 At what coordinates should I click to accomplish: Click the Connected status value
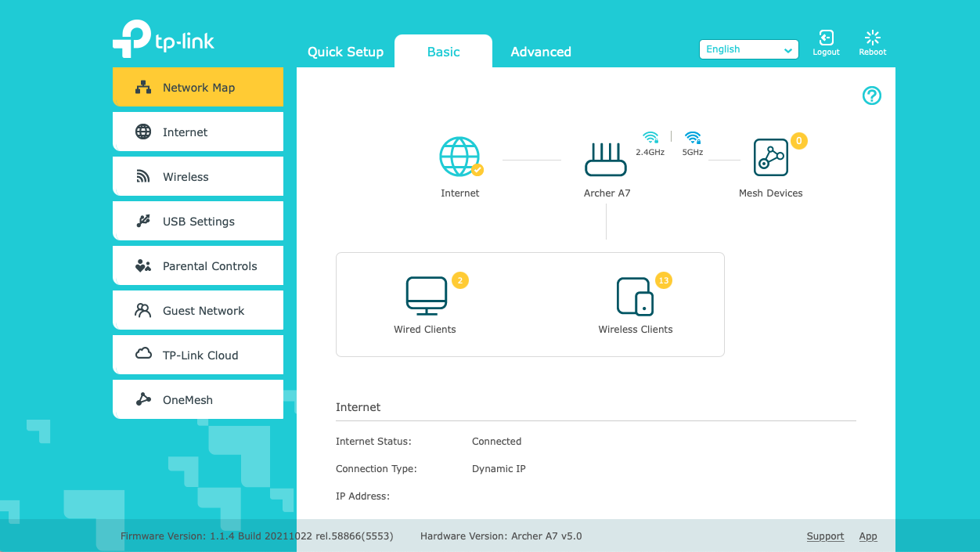pos(496,442)
